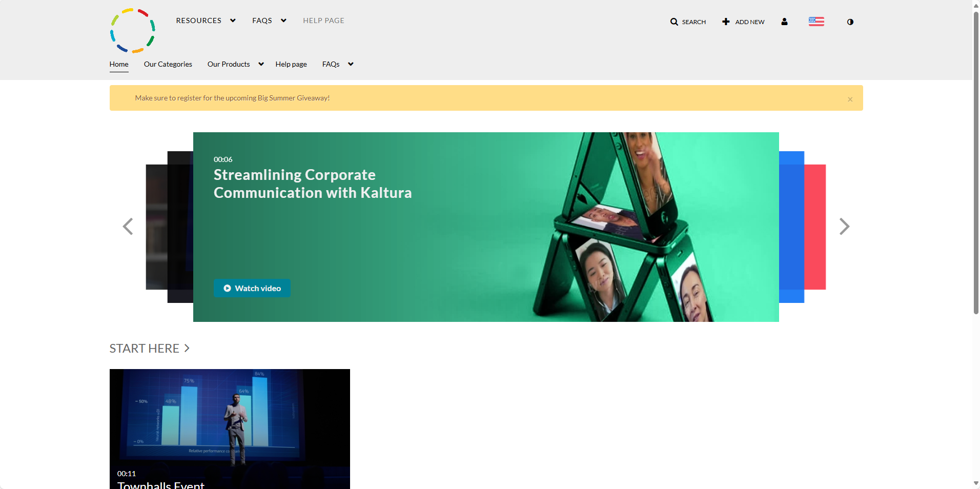Open the Help page navigation item
This screenshot has height=489, width=980.
pyautogui.click(x=291, y=64)
